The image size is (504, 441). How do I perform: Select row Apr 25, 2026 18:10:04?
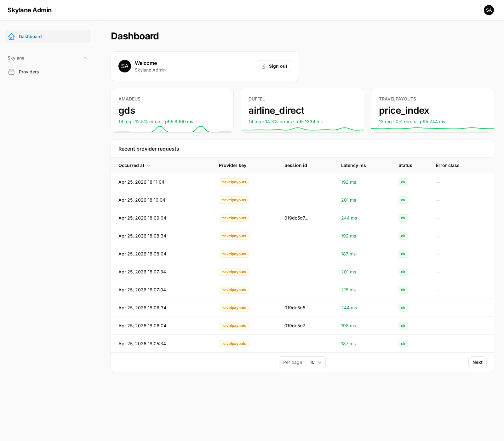pos(302,200)
